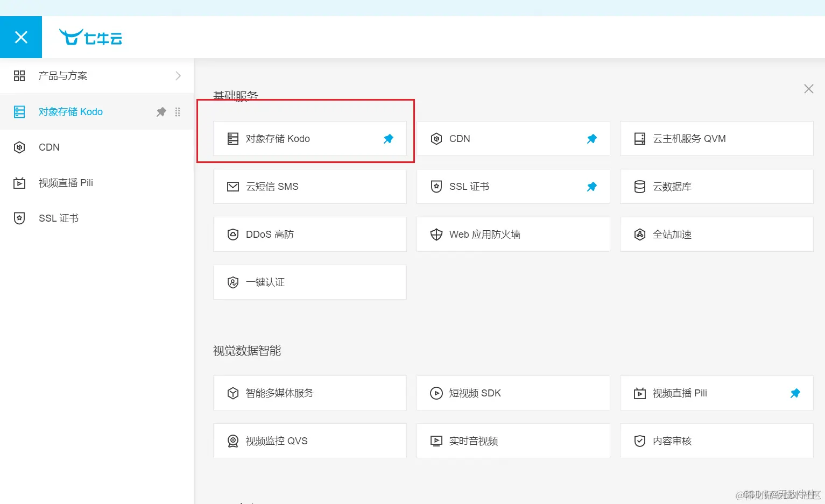
Task: Click the drag handle on sidebar Kodo row
Action: [178, 112]
